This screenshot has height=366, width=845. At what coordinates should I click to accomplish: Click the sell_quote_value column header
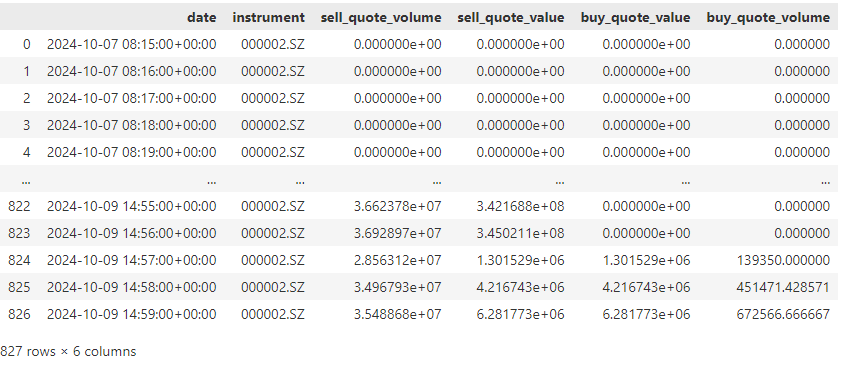[x=511, y=18]
